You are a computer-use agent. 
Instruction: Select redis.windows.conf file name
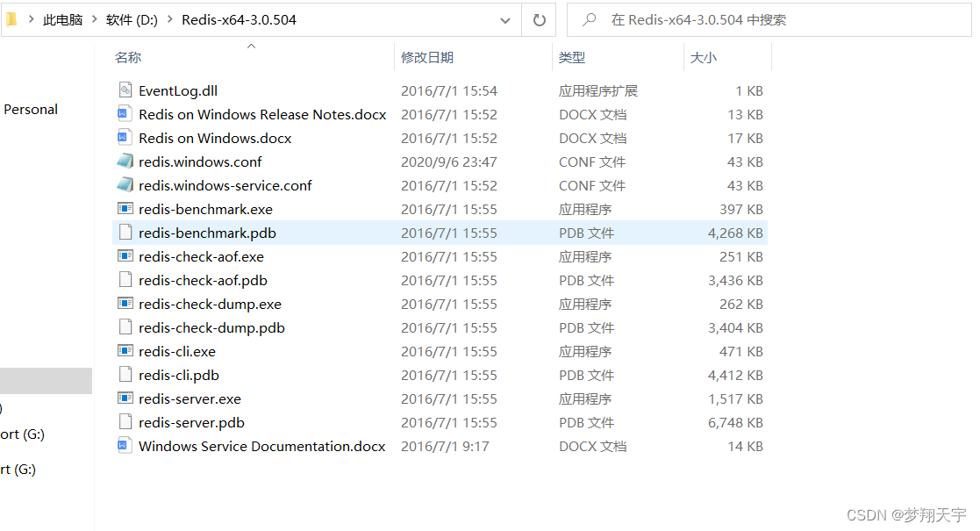[x=200, y=162]
